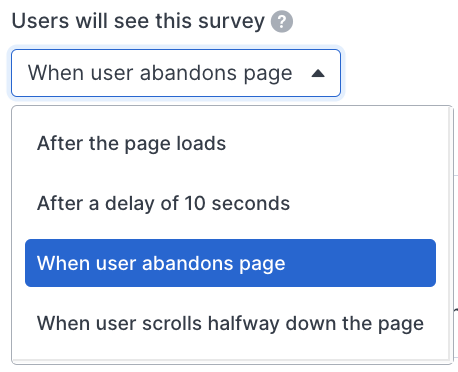Click the dropdown list's vertical scrollbar
458x372 pixels.
point(451,233)
